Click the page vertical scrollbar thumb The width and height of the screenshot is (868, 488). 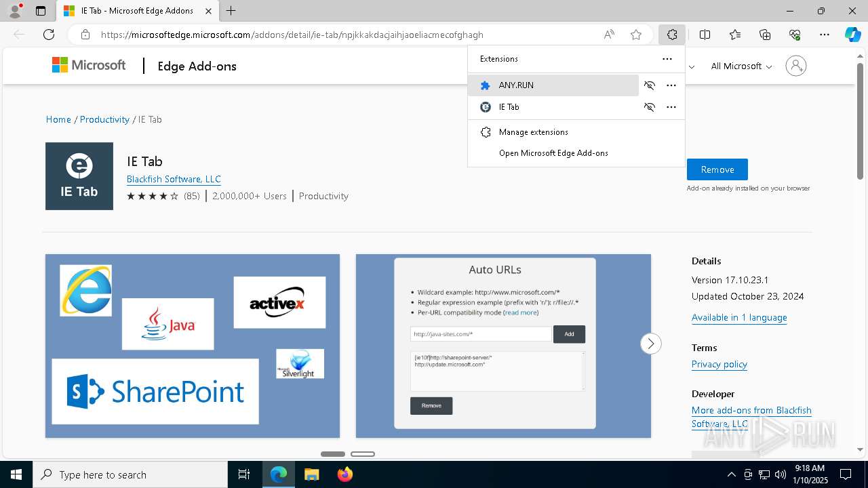pyautogui.click(x=861, y=120)
